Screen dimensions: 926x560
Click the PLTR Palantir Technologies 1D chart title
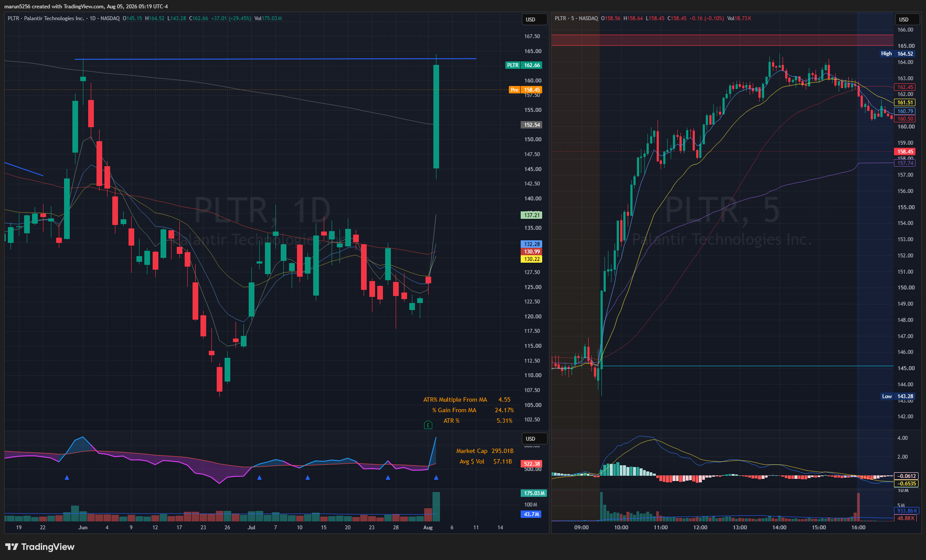[64, 18]
